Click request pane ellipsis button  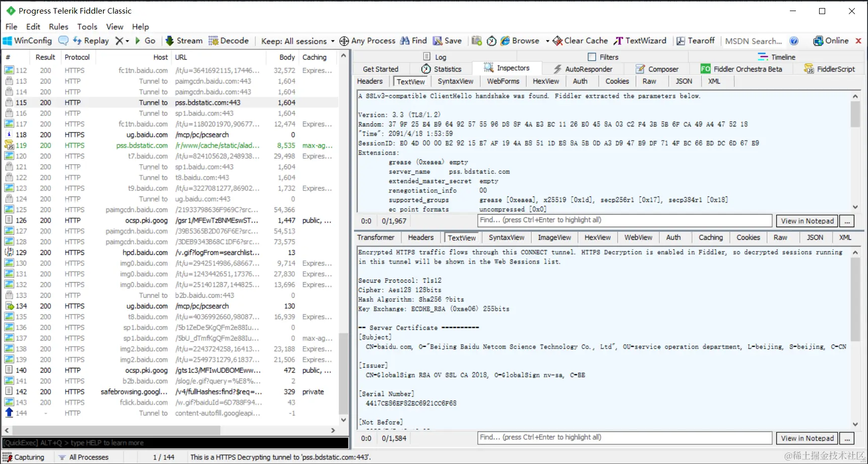tap(847, 221)
